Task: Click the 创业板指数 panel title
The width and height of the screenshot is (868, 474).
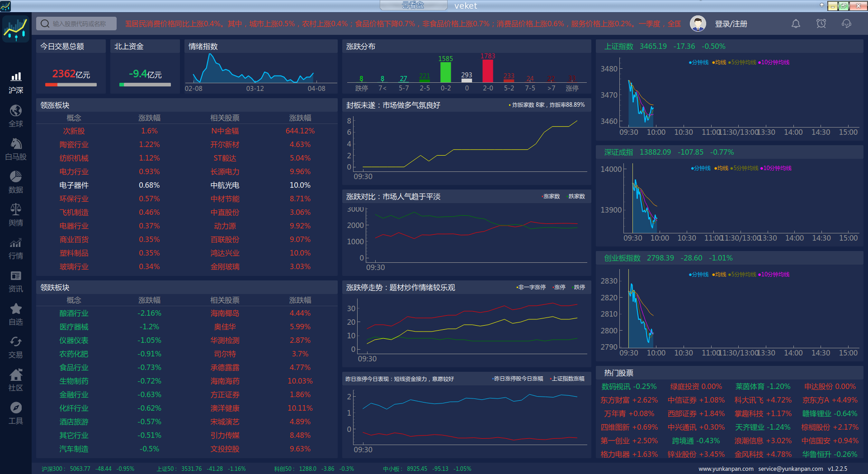Action: pyautogui.click(x=623, y=258)
